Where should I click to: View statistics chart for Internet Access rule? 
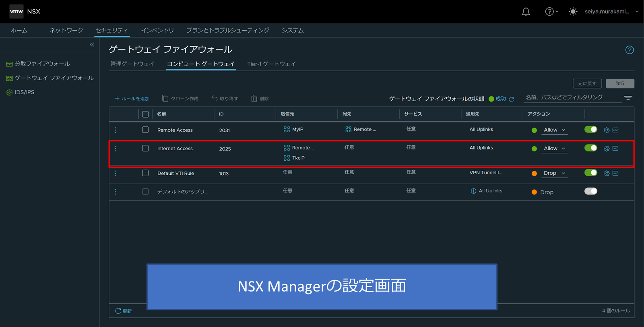click(x=615, y=149)
